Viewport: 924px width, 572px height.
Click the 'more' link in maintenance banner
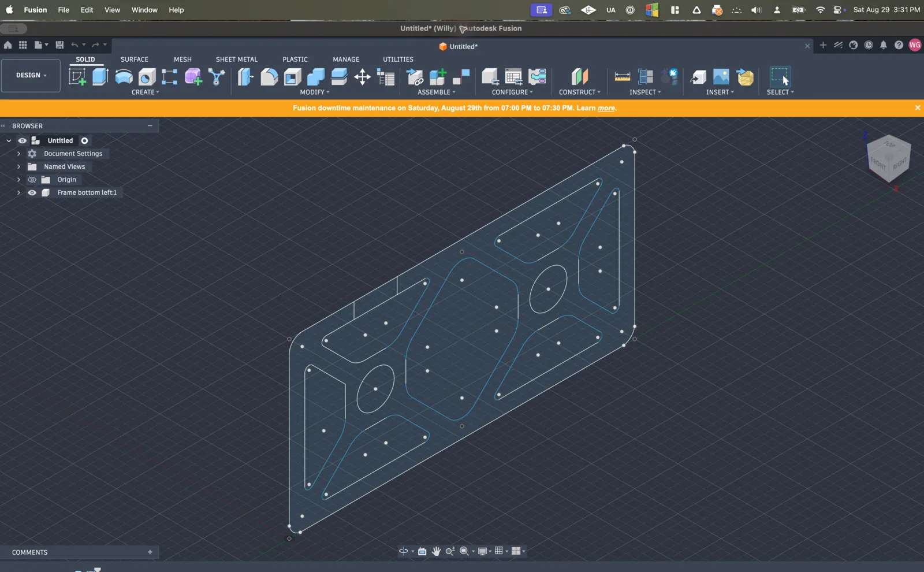(x=606, y=108)
